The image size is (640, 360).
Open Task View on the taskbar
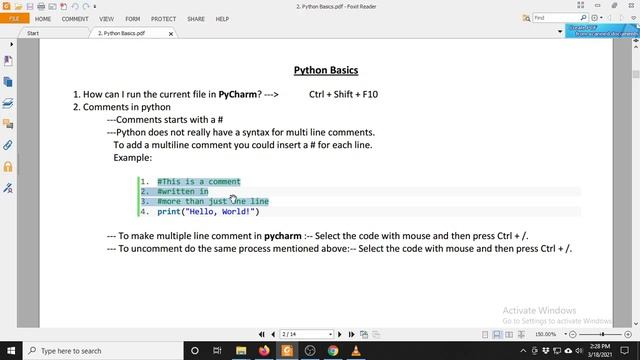tap(217, 351)
